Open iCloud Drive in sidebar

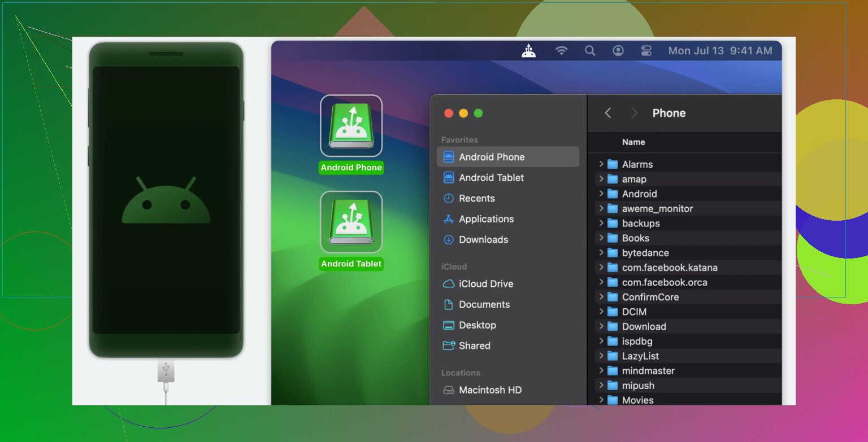tap(485, 284)
